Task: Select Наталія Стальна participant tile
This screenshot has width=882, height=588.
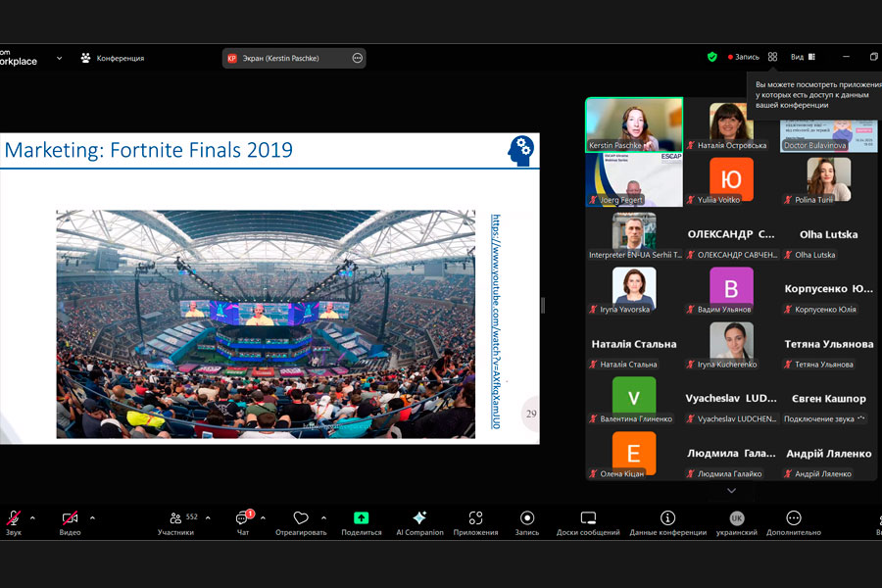Action: (x=634, y=344)
